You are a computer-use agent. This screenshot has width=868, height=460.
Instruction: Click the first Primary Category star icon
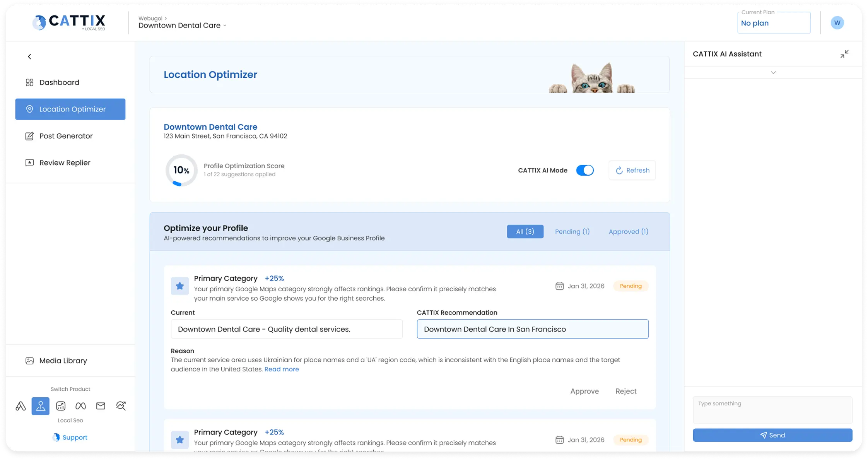(179, 286)
